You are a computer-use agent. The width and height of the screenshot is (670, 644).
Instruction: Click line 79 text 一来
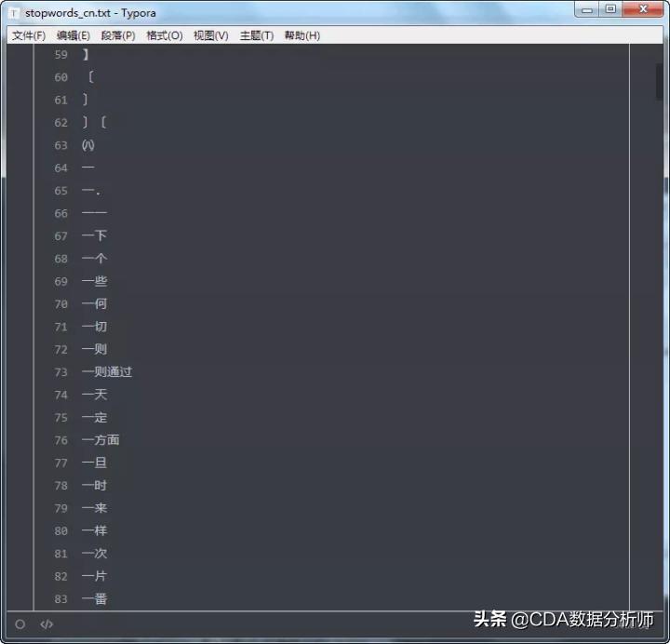(94, 508)
